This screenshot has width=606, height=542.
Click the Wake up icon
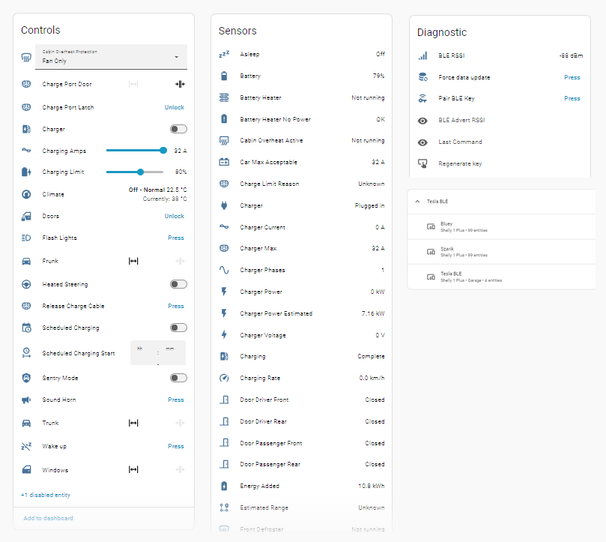26,447
